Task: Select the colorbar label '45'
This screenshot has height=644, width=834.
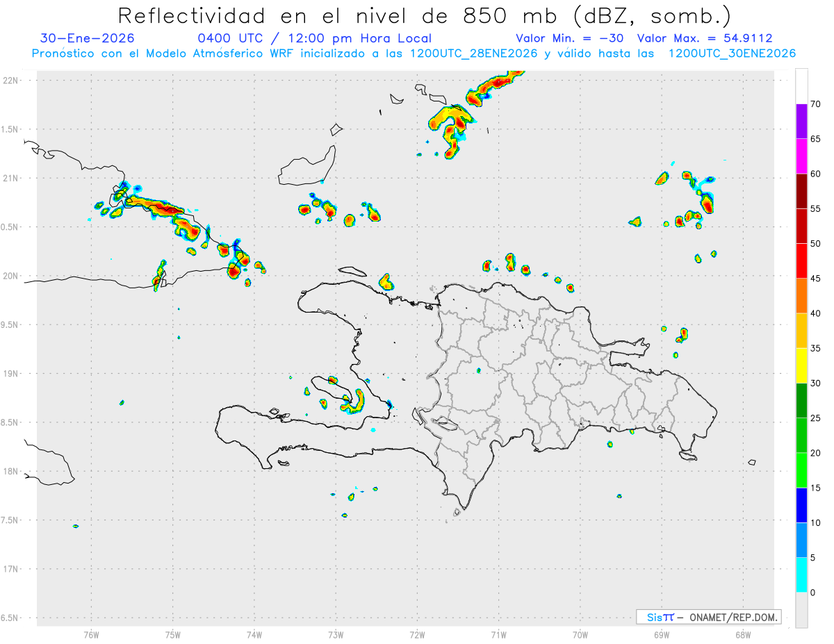Action: (x=816, y=279)
